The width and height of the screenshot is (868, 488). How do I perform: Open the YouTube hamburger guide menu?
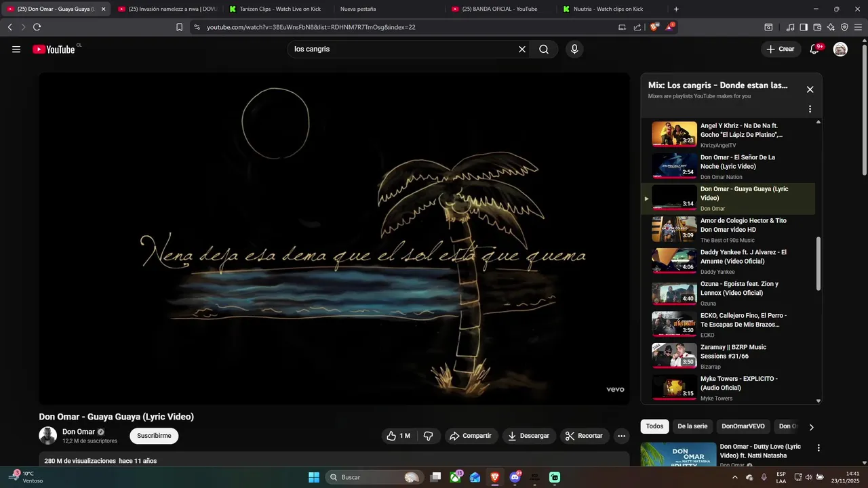(16, 49)
